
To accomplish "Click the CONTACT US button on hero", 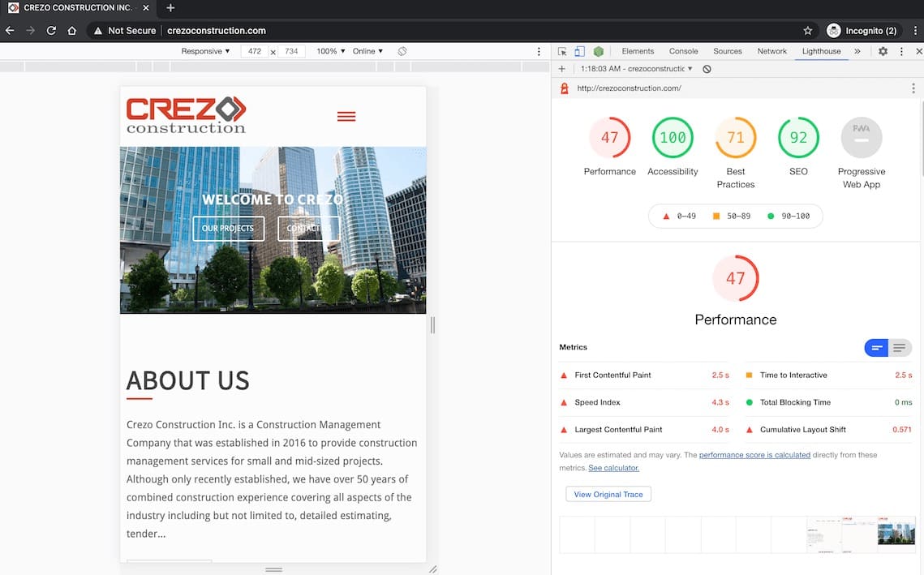I will [309, 229].
